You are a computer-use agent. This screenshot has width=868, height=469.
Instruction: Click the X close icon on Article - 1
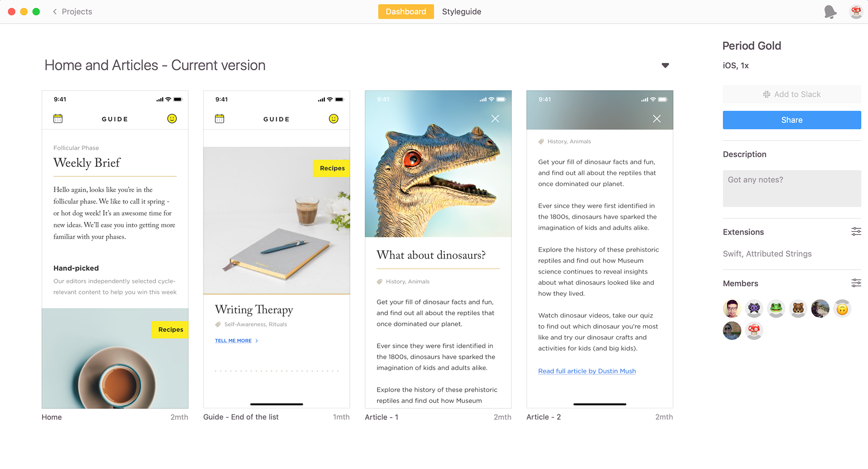(x=495, y=118)
